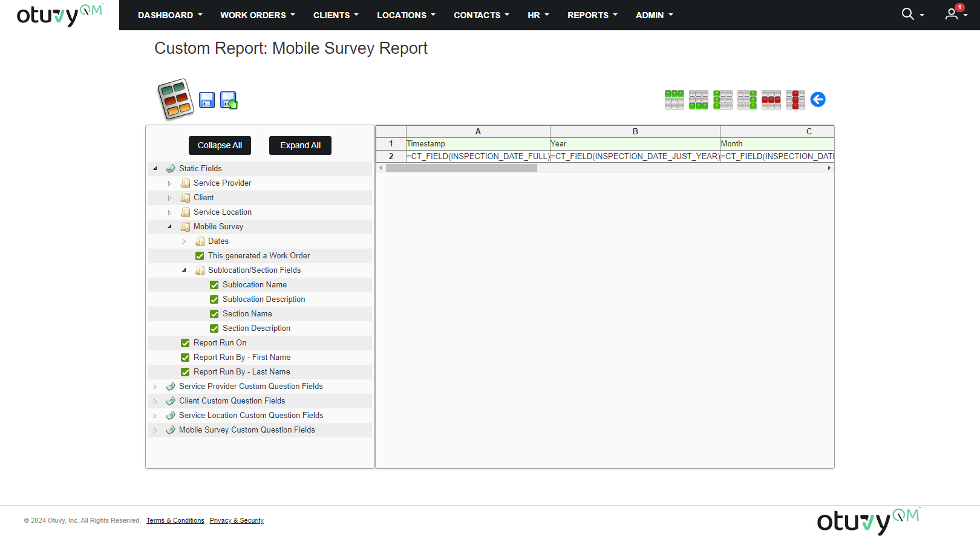Expand the Client node arrow
This screenshot has width=980, height=536.
click(169, 197)
